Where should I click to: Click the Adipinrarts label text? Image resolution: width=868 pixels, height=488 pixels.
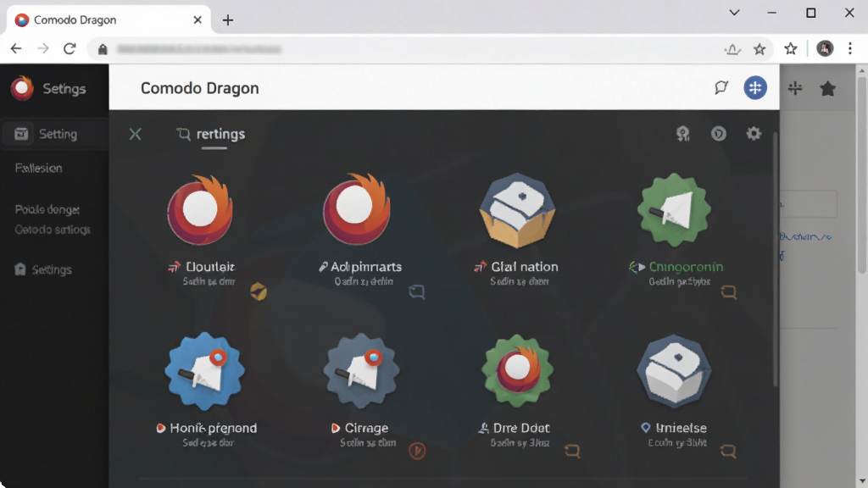(366, 267)
